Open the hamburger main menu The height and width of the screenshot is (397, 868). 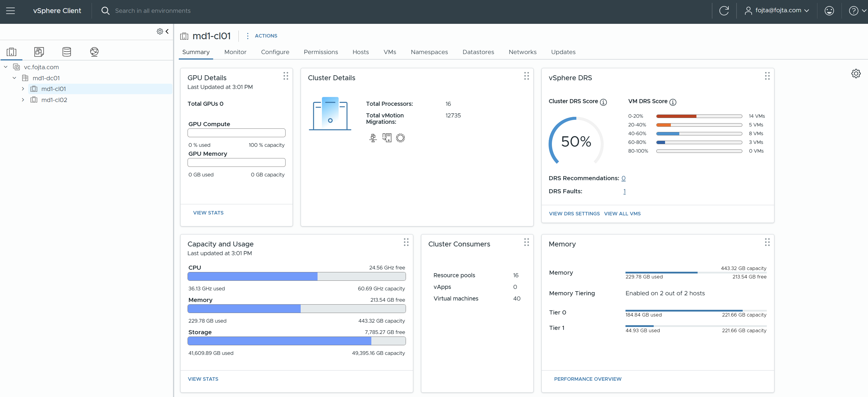coord(10,11)
